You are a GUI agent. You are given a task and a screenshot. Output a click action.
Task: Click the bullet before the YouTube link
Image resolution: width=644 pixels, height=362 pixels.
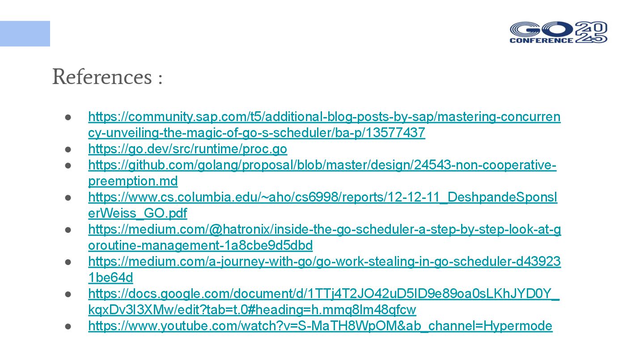click(68, 326)
